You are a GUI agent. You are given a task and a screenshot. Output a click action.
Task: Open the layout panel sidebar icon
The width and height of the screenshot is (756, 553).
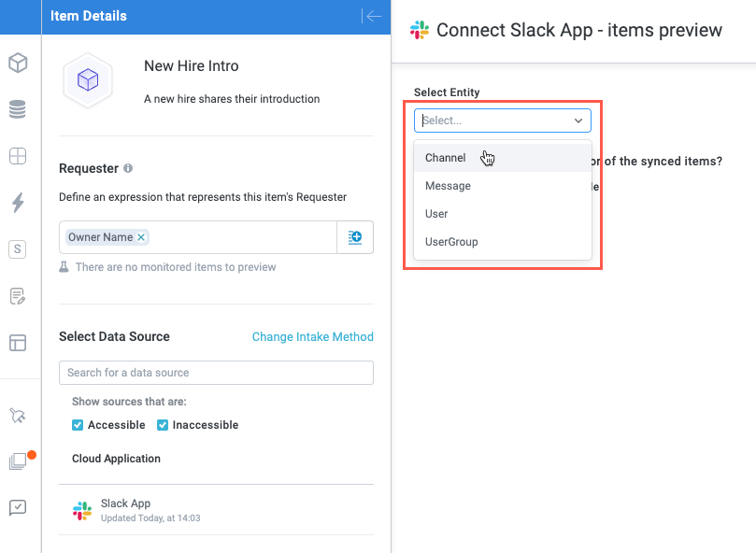(x=18, y=343)
